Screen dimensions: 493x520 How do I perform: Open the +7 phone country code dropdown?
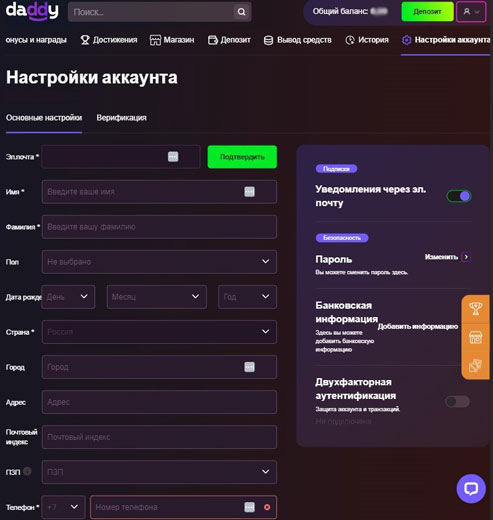click(x=64, y=507)
